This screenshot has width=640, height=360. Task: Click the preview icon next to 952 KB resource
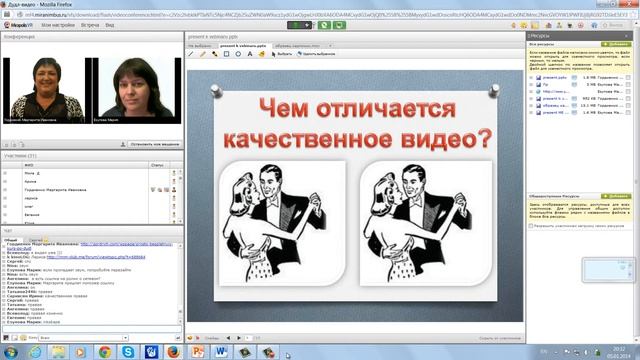point(574,98)
